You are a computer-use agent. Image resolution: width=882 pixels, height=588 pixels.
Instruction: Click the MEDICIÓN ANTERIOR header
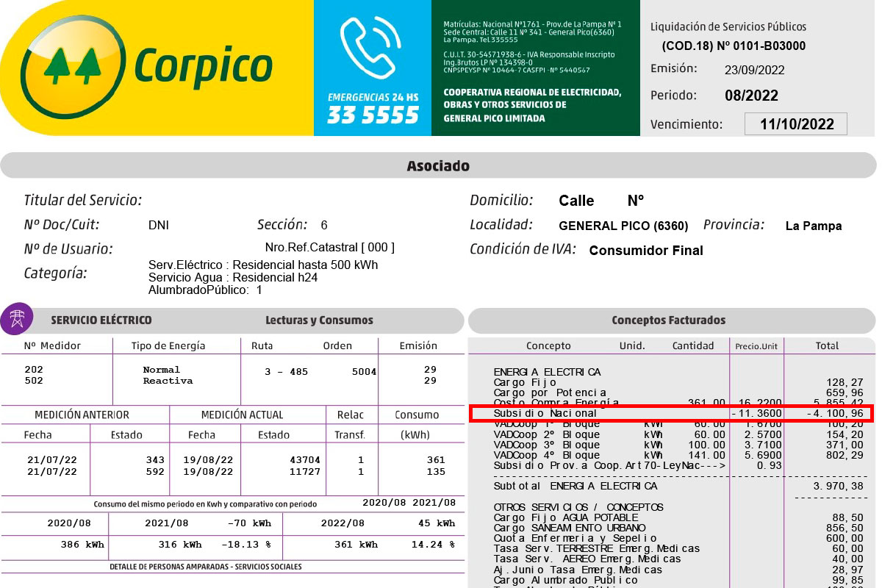[82, 415]
